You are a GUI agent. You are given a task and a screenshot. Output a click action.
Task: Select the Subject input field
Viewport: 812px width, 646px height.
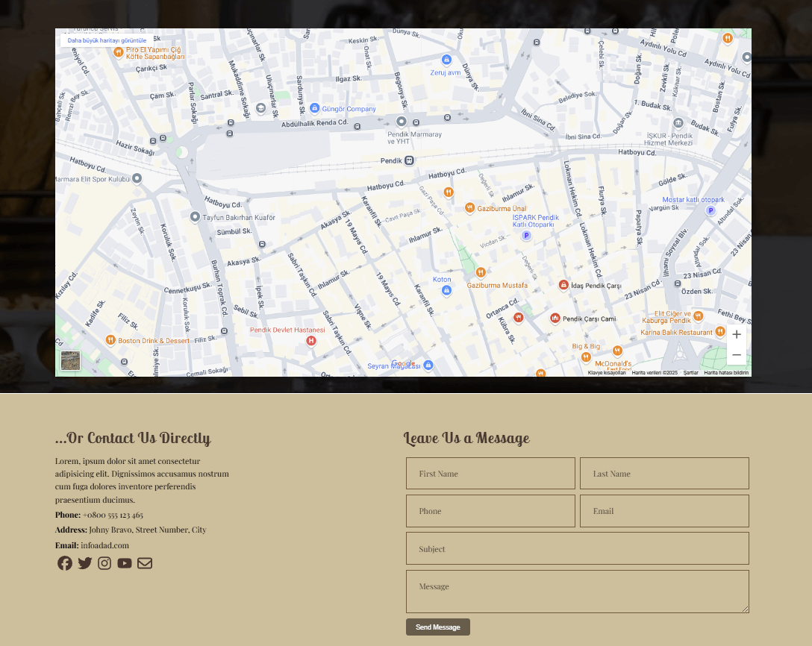tap(578, 549)
